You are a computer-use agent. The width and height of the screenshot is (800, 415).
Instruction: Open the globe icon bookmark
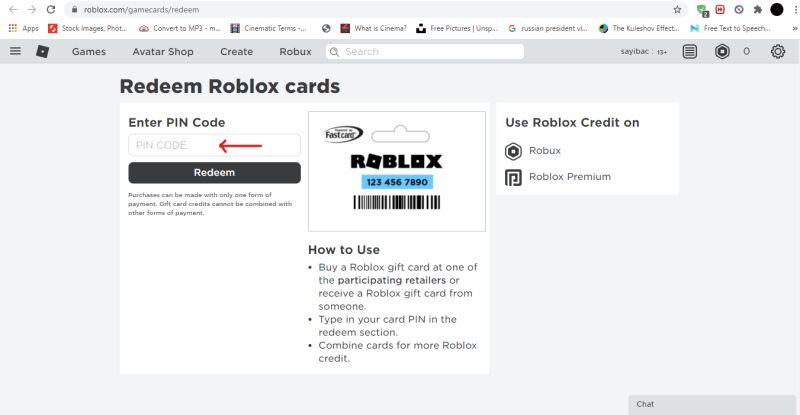(x=326, y=29)
